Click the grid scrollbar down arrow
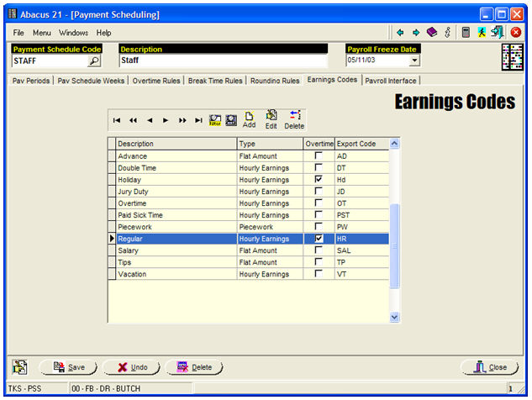The image size is (532, 400). (395, 317)
